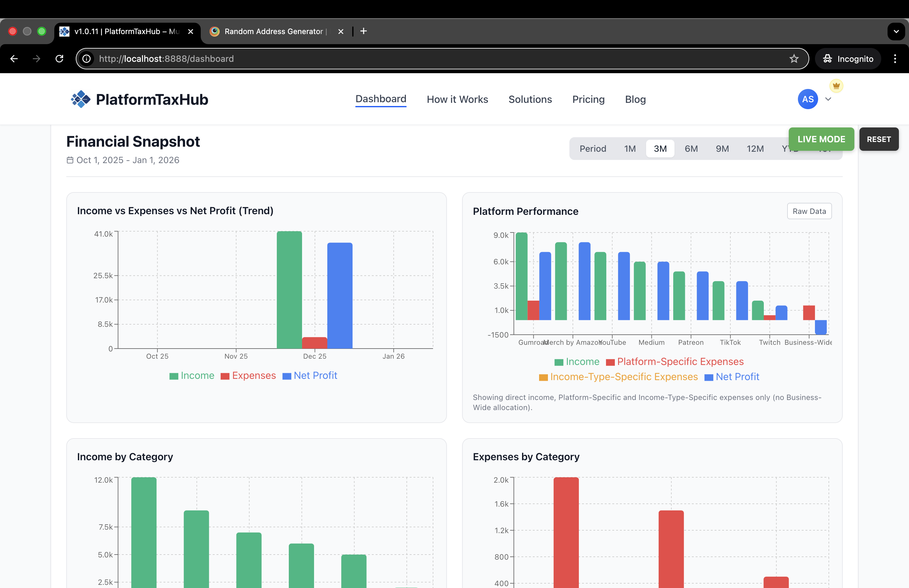Open the account dropdown chevron next to AS
Viewport: 909px width, 588px height.
click(828, 99)
